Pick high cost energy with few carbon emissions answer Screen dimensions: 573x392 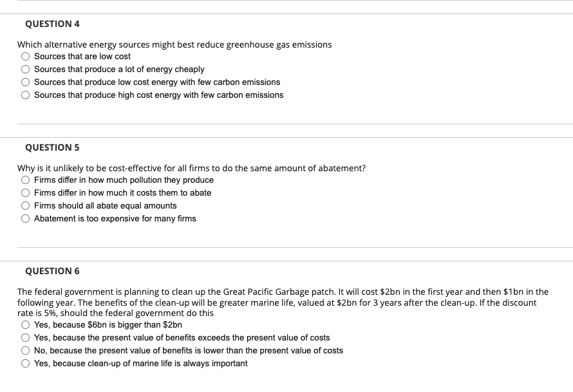pyautogui.click(x=25, y=95)
